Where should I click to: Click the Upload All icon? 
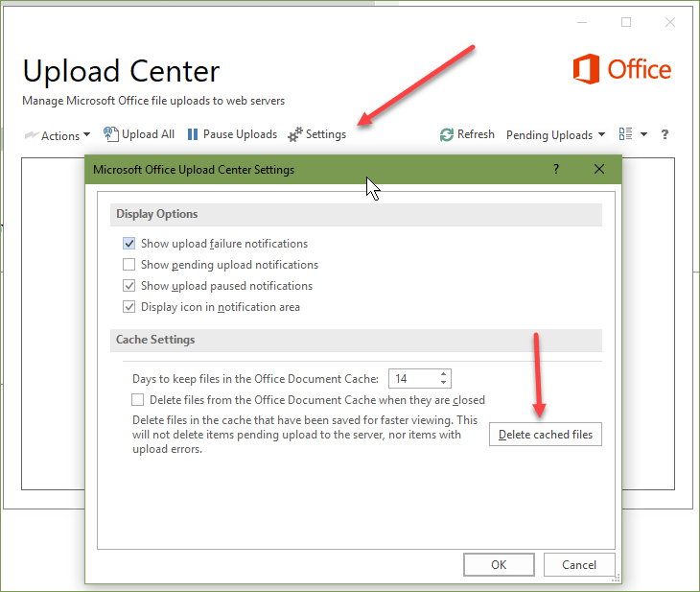pyautogui.click(x=110, y=134)
